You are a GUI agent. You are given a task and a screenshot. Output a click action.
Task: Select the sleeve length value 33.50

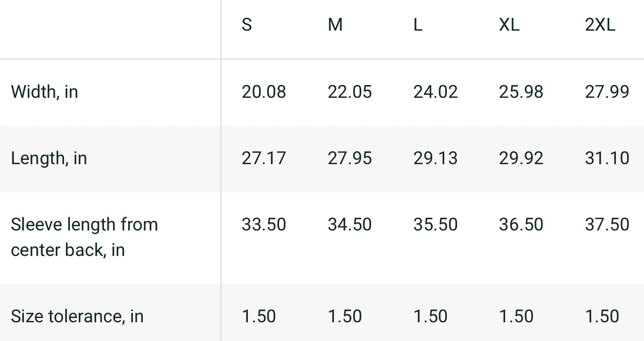click(x=264, y=224)
